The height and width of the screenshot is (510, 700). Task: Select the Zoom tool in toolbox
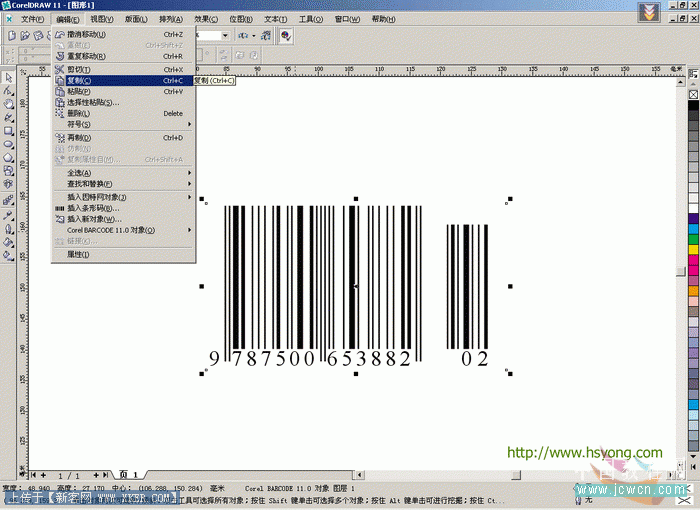[x=9, y=103]
